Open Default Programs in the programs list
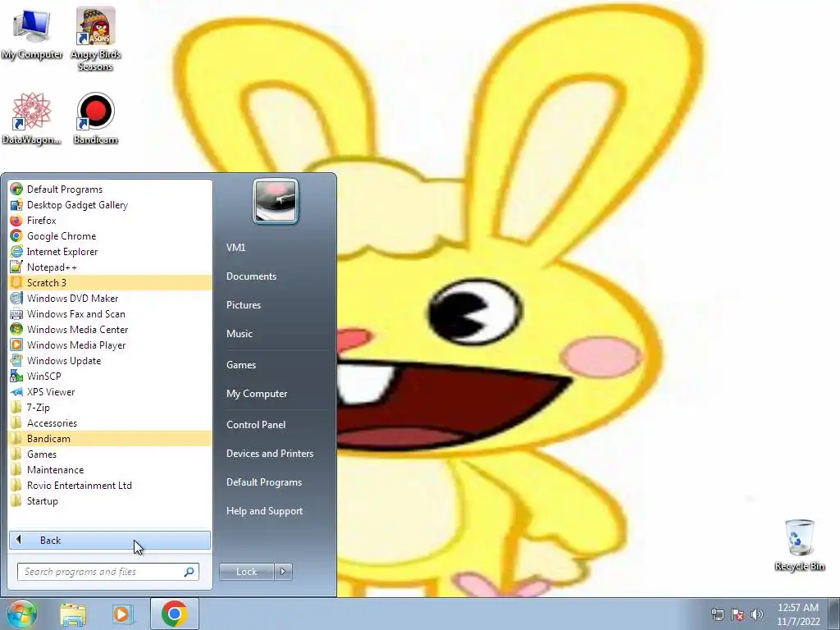The height and width of the screenshot is (630, 840). tap(110, 189)
